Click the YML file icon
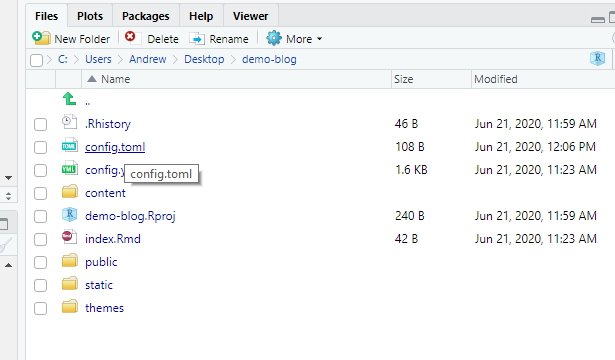The width and height of the screenshot is (615, 360). coord(69,168)
